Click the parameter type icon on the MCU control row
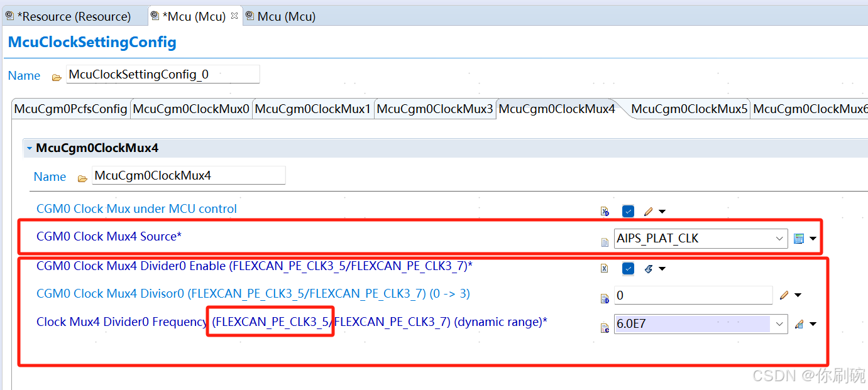Screen dimensions: 868x390 [x=605, y=212]
